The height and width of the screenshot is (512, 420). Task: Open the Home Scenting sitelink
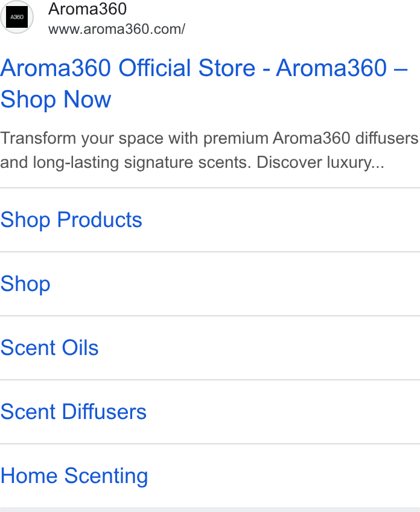[74, 475]
